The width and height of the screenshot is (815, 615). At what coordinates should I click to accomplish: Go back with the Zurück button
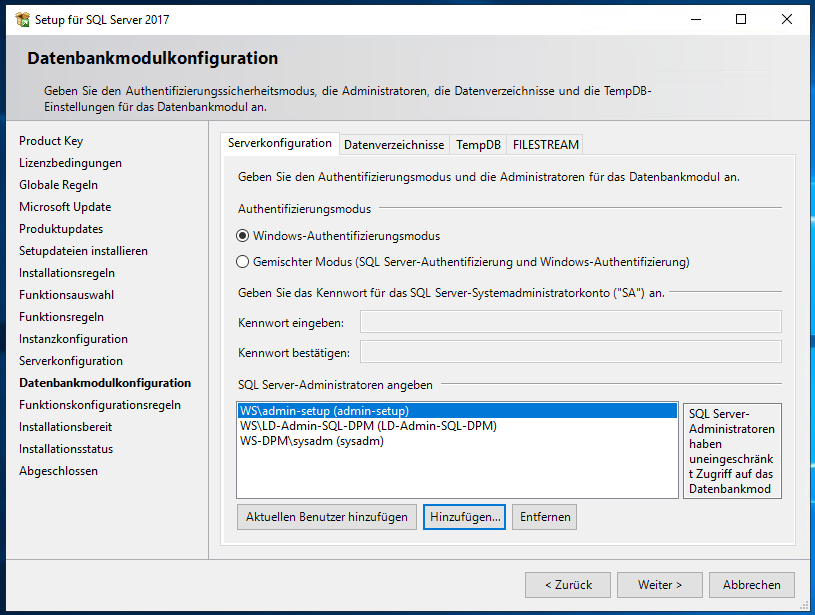tap(568, 585)
